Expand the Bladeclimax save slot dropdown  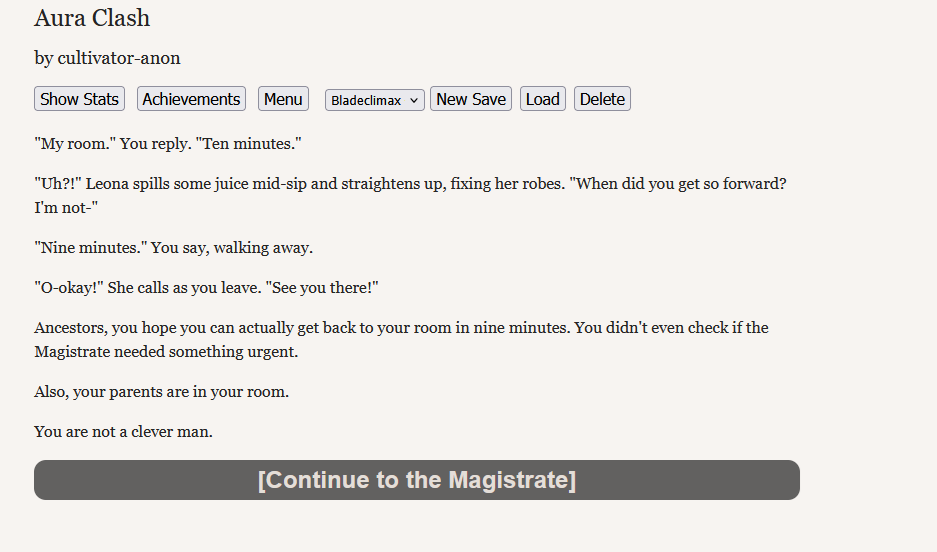(375, 100)
